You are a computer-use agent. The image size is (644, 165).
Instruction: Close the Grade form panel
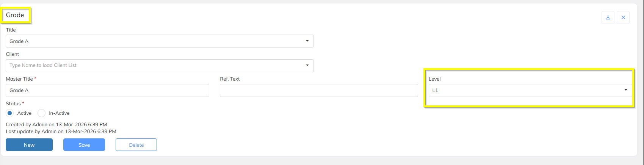(623, 17)
